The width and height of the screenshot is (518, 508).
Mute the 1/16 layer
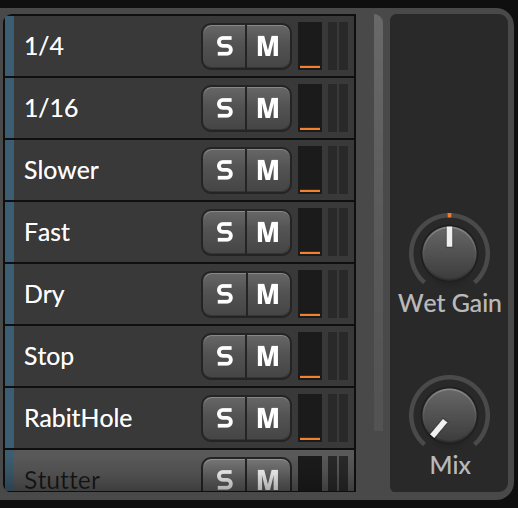(268, 108)
